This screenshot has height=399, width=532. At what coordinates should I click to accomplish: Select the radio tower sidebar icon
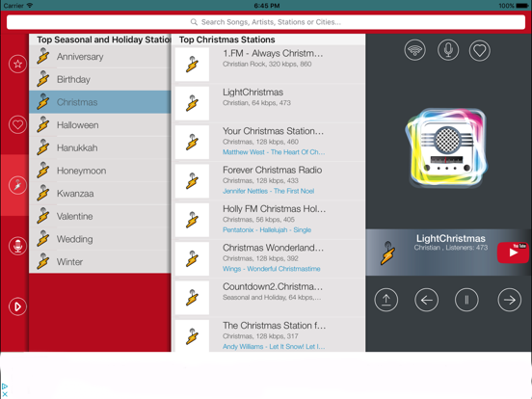[x=17, y=185]
